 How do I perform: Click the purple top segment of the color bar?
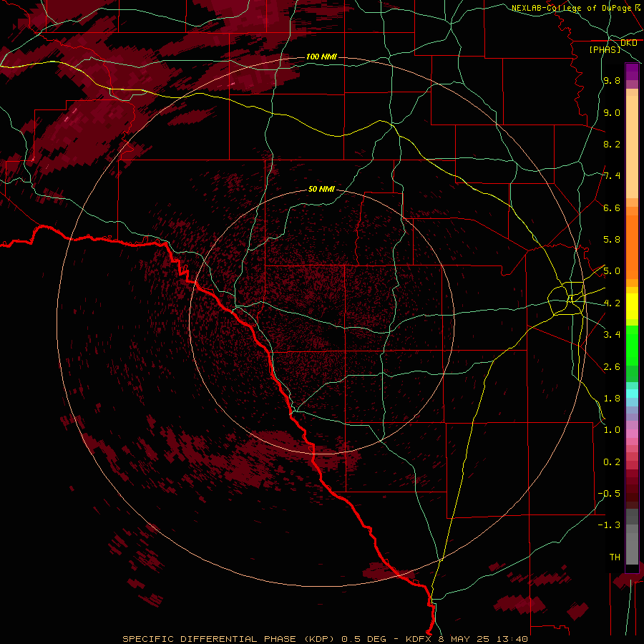tap(632, 72)
